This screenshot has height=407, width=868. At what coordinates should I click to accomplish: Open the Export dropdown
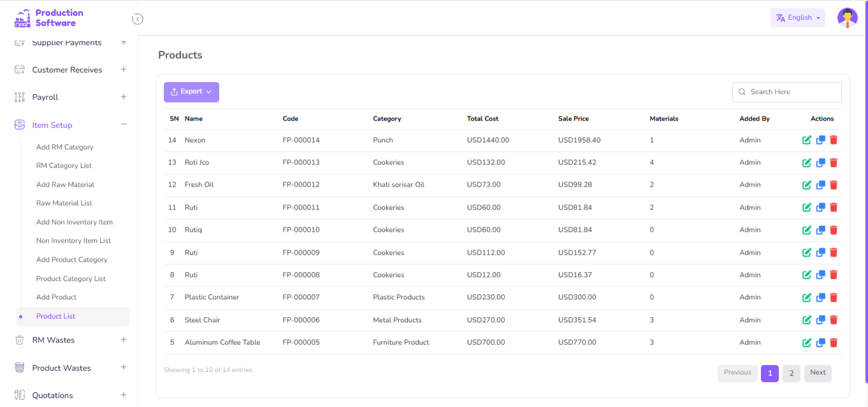tap(191, 92)
